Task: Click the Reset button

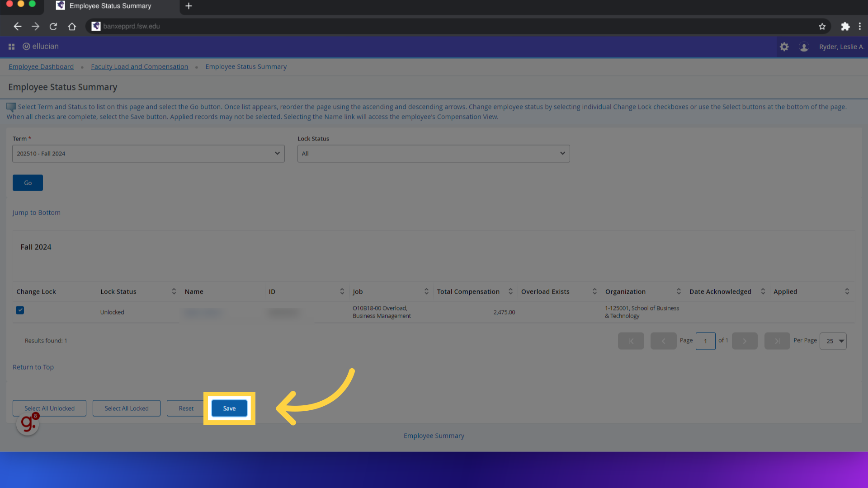Action: [x=185, y=408]
